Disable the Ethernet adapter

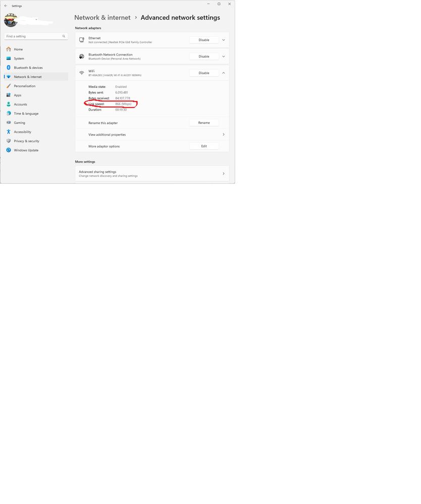[204, 40]
